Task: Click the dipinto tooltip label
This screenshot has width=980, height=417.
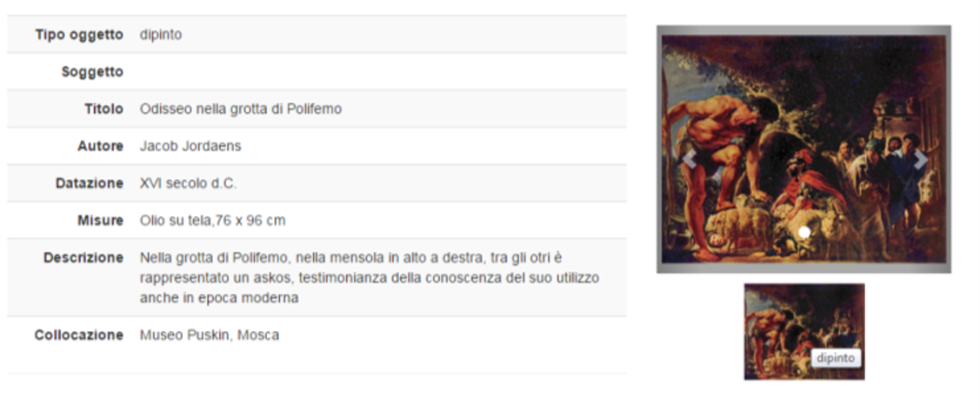Action: (836, 358)
